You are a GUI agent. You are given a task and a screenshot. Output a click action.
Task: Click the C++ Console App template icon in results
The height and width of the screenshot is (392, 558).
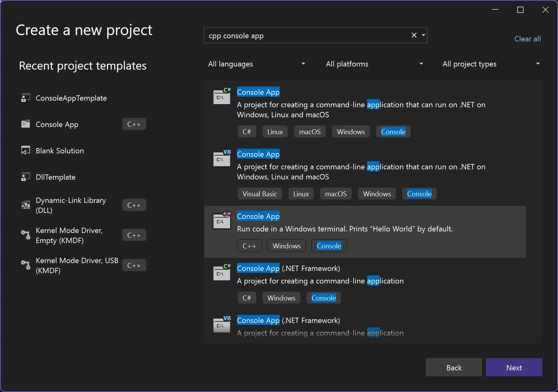pos(222,220)
